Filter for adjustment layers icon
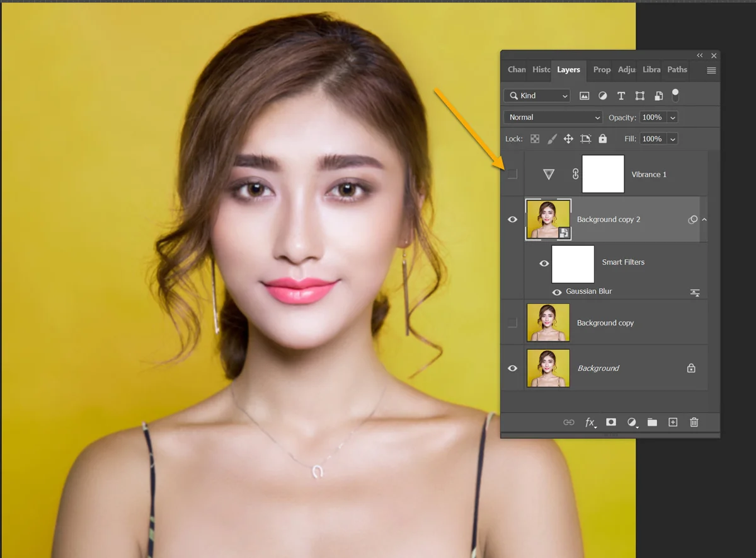This screenshot has width=756, height=558. pyautogui.click(x=603, y=96)
